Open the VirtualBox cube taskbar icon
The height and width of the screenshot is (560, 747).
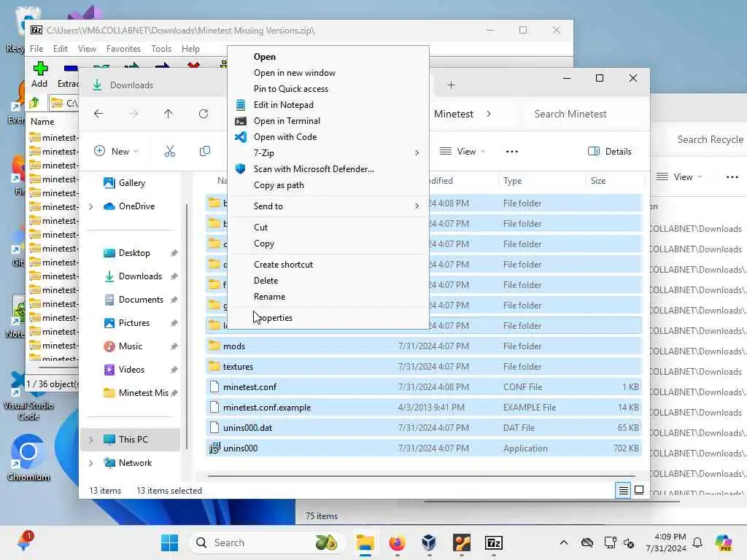pyautogui.click(x=429, y=542)
